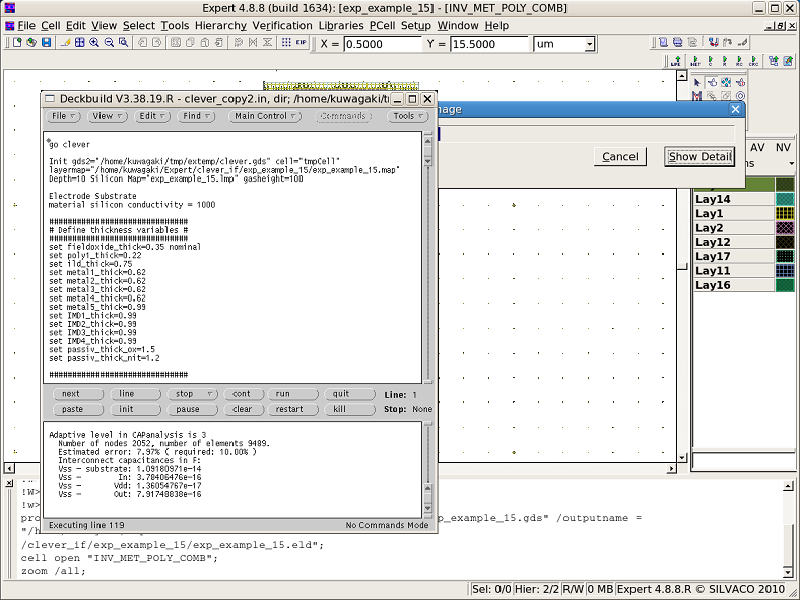800x600 pixels.
Task: Click the EIP toolbar icon
Action: [299, 43]
